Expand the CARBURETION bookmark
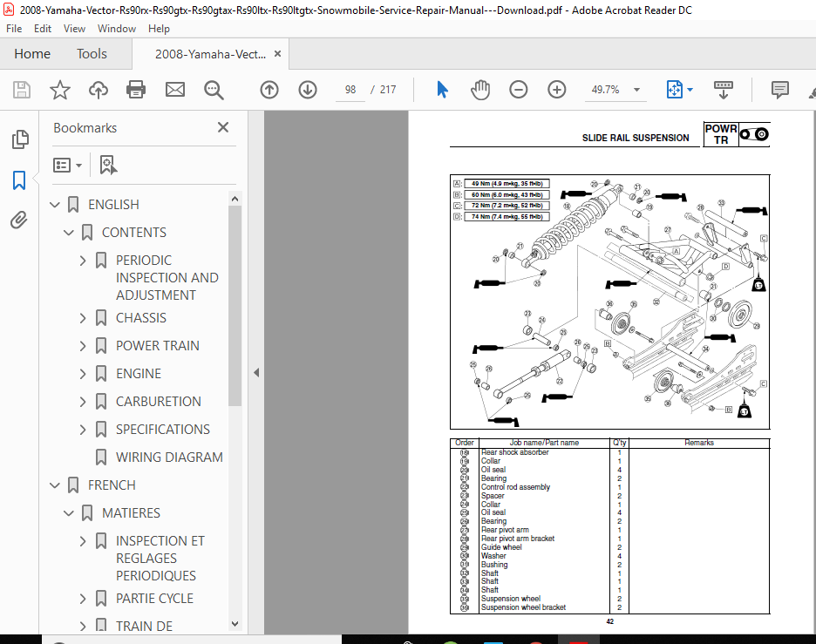The image size is (816, 644). coord(83,402)
